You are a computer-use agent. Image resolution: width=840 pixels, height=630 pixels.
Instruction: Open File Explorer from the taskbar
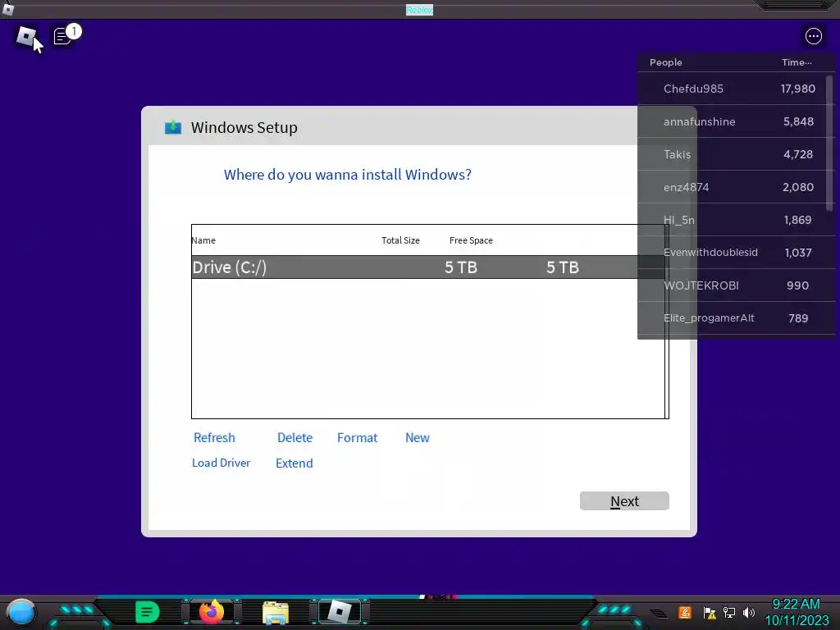pos(276,613)
